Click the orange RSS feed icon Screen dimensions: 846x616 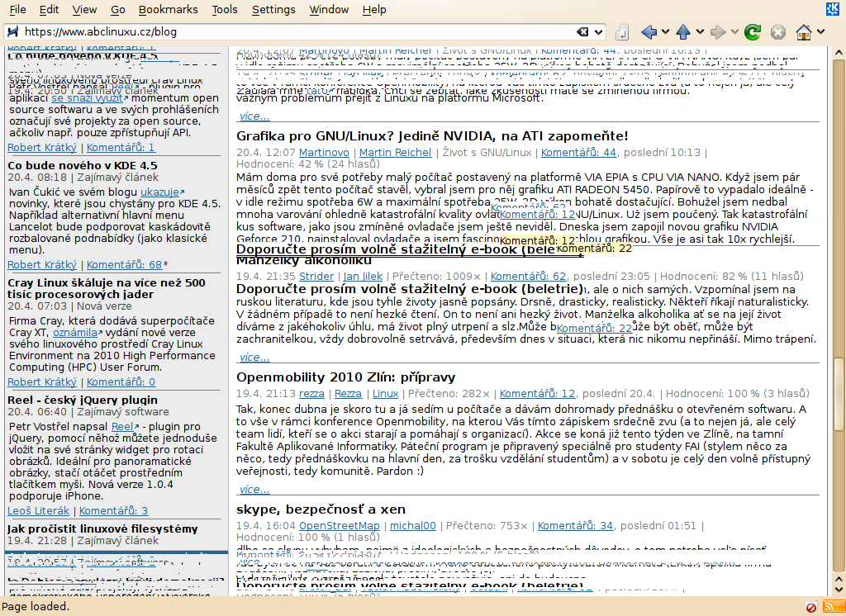[x=833, y=607]
